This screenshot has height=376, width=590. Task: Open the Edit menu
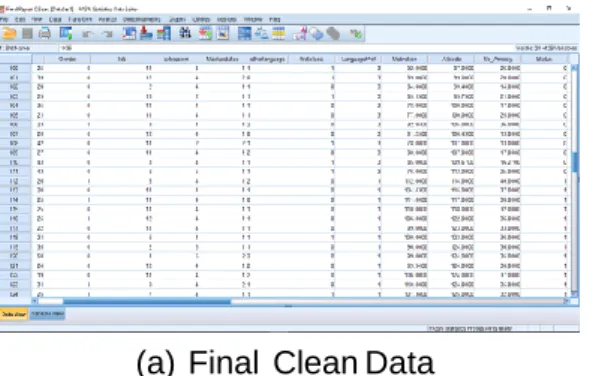pyautogui.click(x=20, y=19)
